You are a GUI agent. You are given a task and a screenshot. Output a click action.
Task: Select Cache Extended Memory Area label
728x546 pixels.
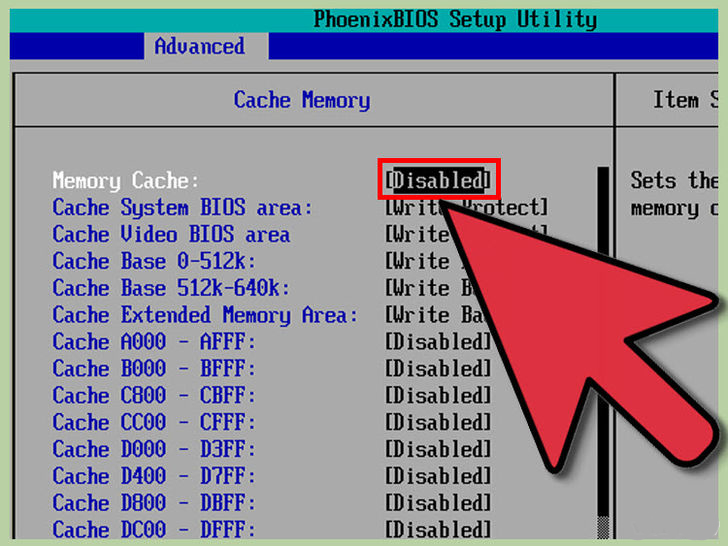(x=205, y=315)
